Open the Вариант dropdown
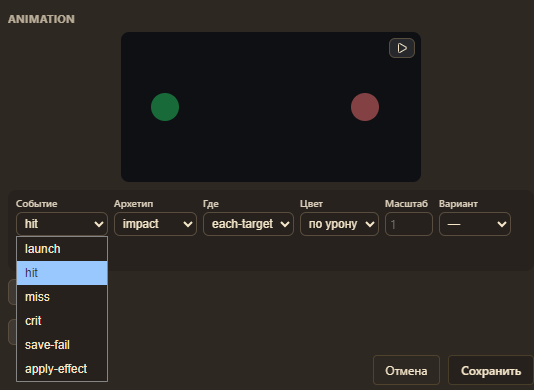534x390 pixels. [475, 224]
